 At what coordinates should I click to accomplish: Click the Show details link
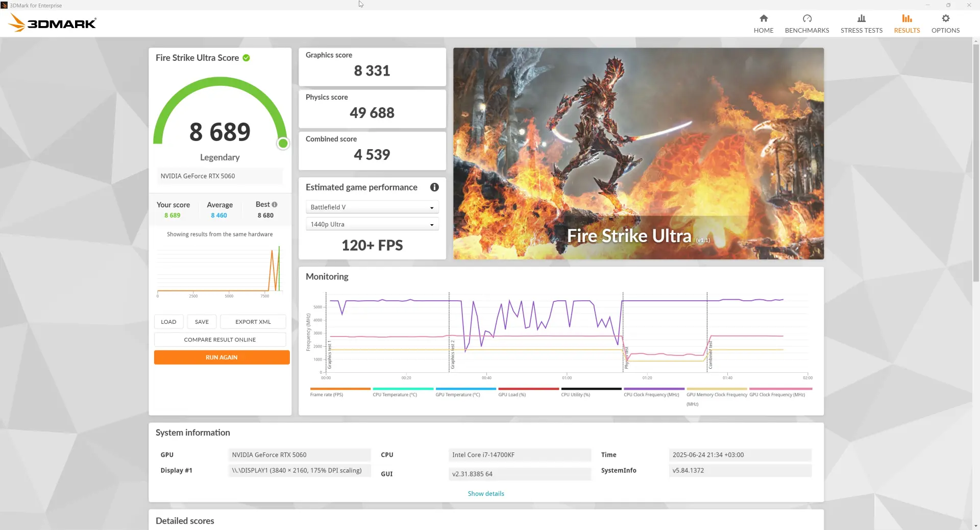[x=486, y=494]
